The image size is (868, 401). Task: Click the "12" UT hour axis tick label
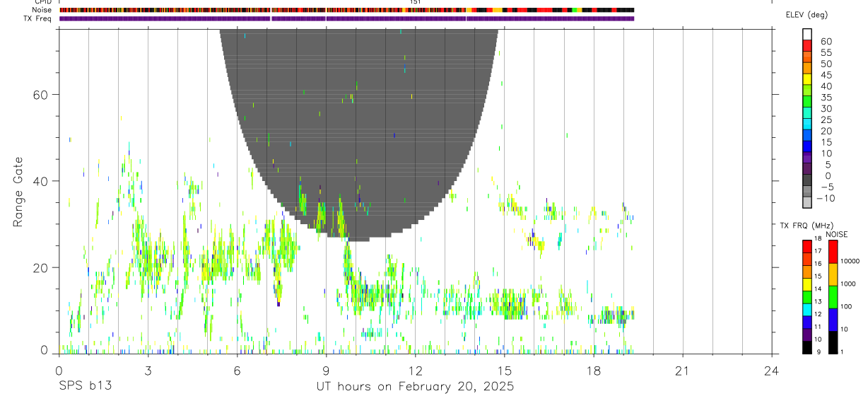click(415, 371)
